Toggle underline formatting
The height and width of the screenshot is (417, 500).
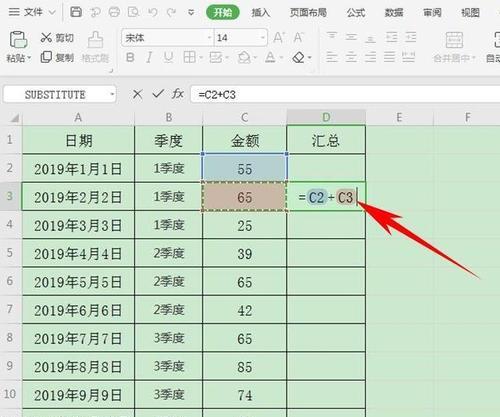click(x=168, y=58)
